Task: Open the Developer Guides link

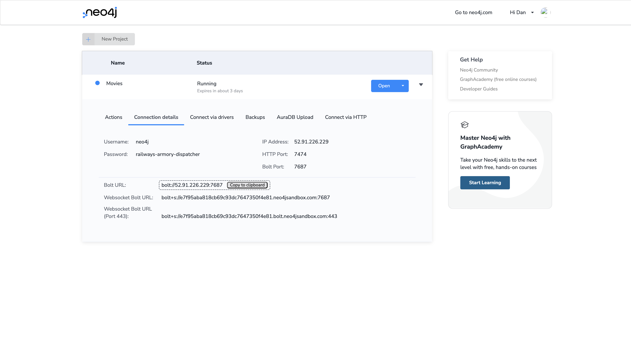Action: pos(478,89)
